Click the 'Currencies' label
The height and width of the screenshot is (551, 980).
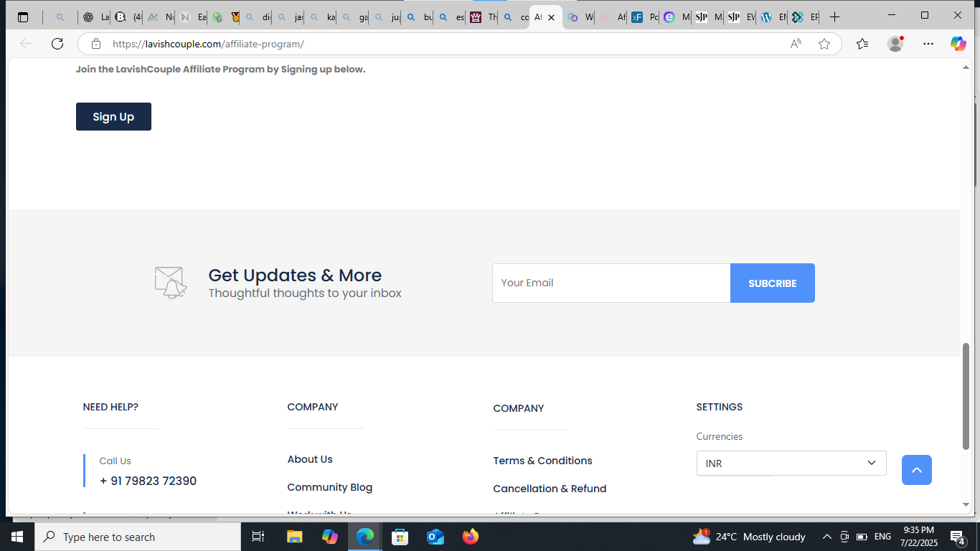[719, 436]
